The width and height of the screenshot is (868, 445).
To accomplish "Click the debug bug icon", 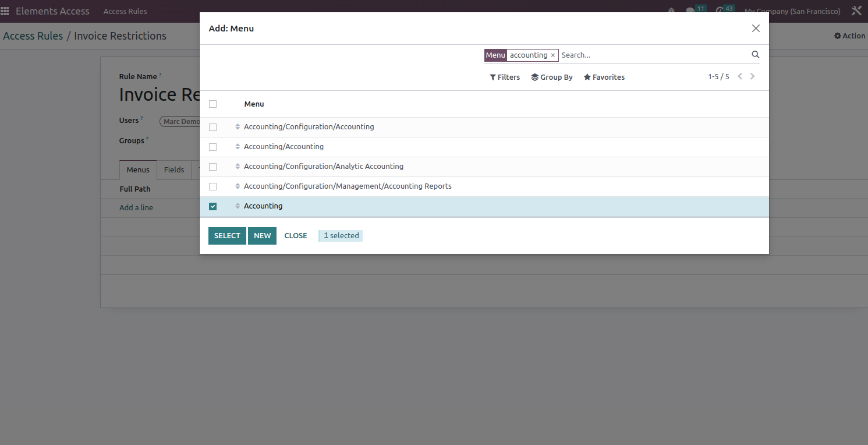I will coord(671,10).
